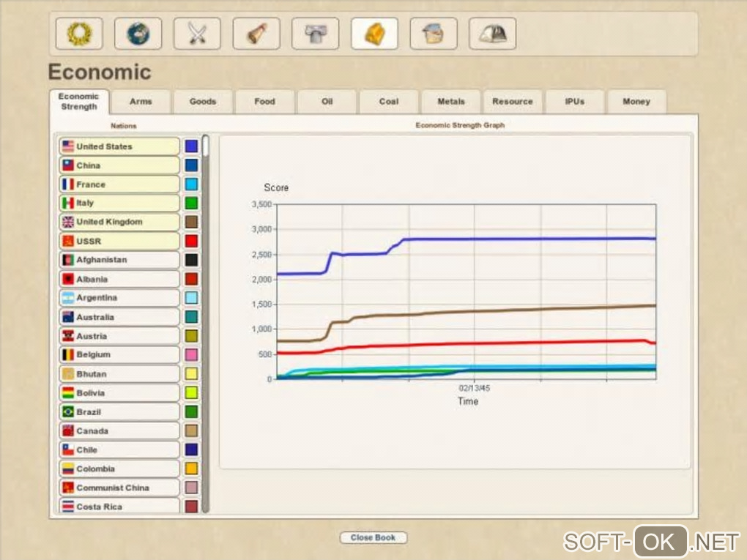Click the United Kingdom brown swatch
747x560 pixels.
192,222
